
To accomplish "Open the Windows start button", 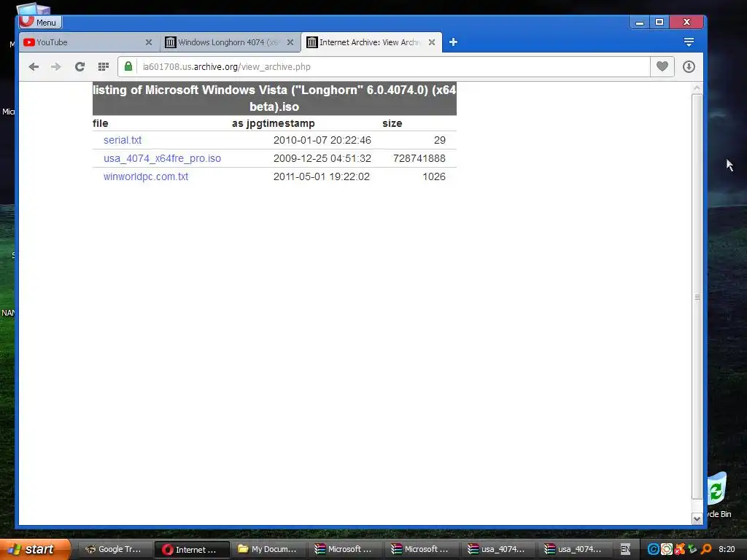I will pyautogui.click(x=34, y=549).
